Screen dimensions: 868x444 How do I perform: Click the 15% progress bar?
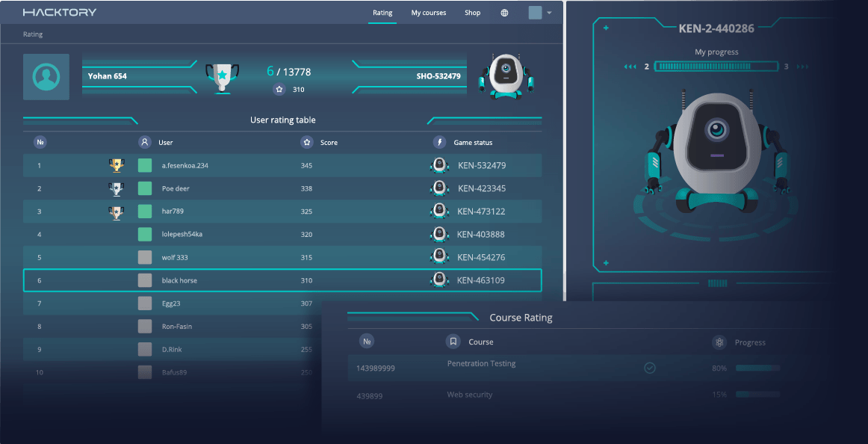pos(758,394)
